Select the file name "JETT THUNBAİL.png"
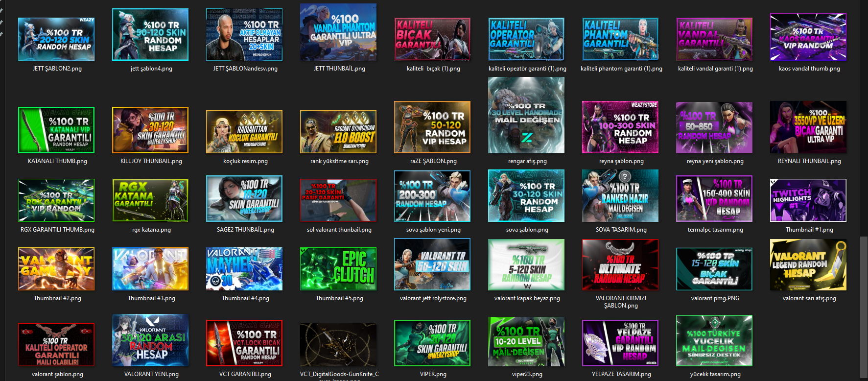Image resolution: width=868 pixels, height=381 pixels. (x=339, y=69)
